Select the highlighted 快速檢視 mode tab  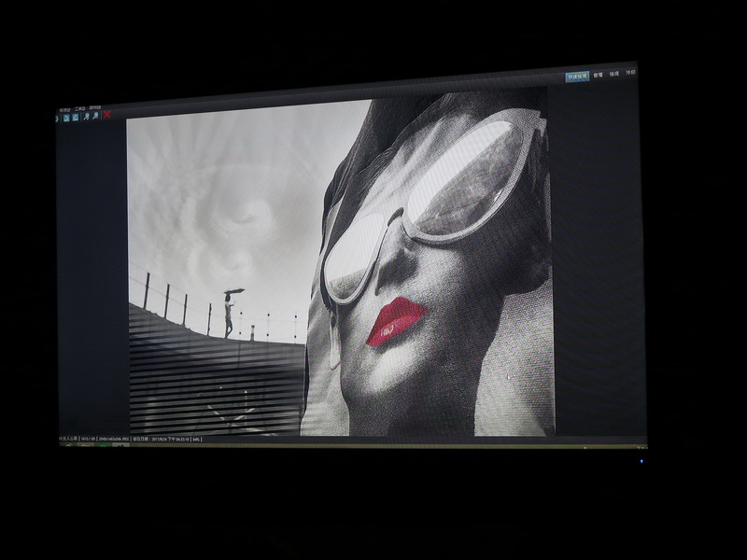pyautogui.click(x=577, y=77)
